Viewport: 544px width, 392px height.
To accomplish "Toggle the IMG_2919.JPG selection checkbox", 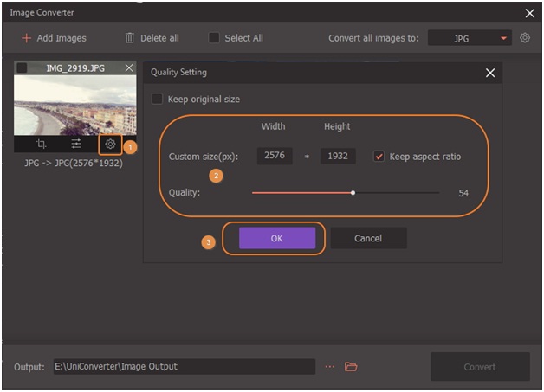I will (x=22, y=67).
